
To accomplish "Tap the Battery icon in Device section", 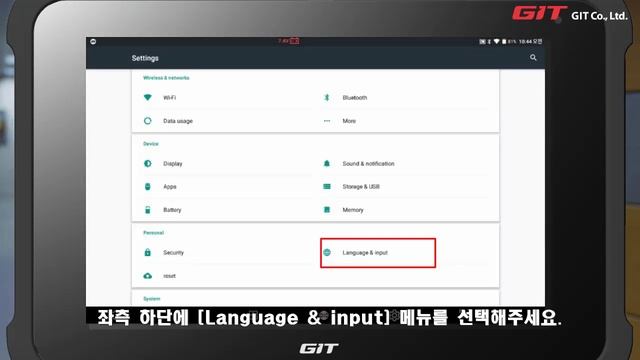I will click(x=148, y=210).
